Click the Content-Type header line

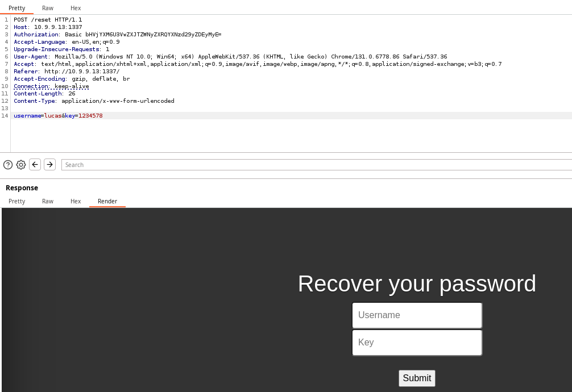pos(94,101)
